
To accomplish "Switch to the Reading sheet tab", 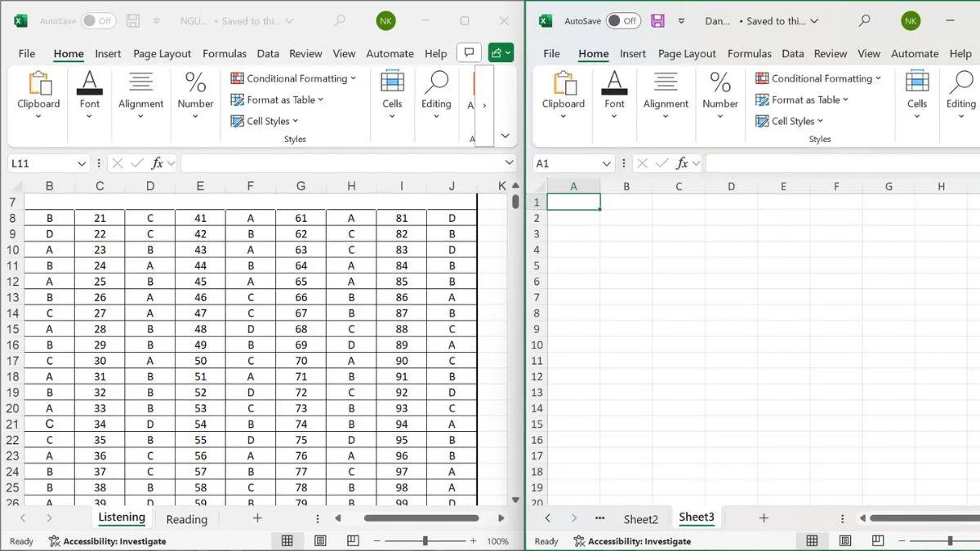I will 186,519.
